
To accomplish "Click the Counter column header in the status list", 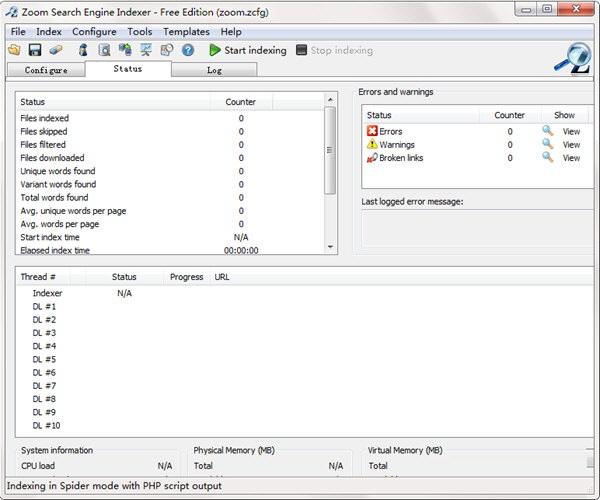I will click(x=240, y=102).
